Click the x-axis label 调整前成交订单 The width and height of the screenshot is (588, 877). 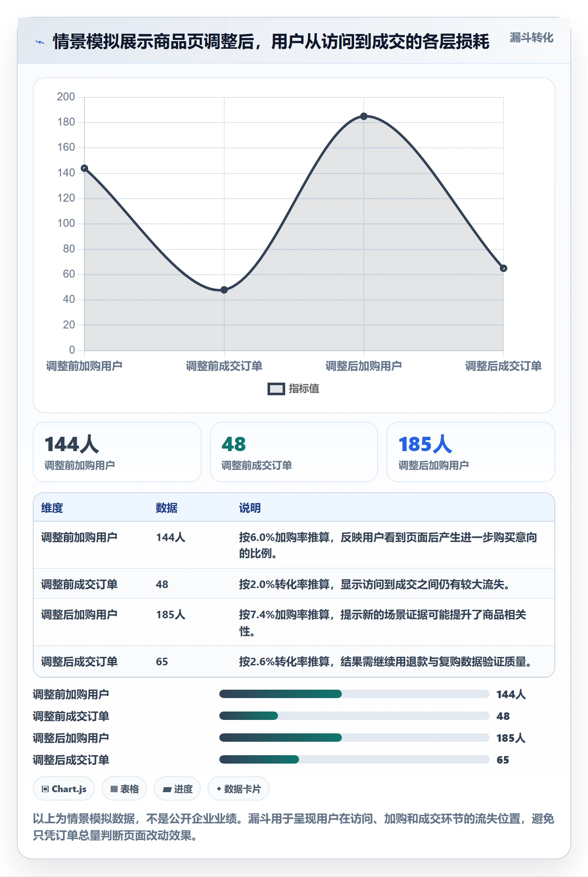tap(224, 366)
